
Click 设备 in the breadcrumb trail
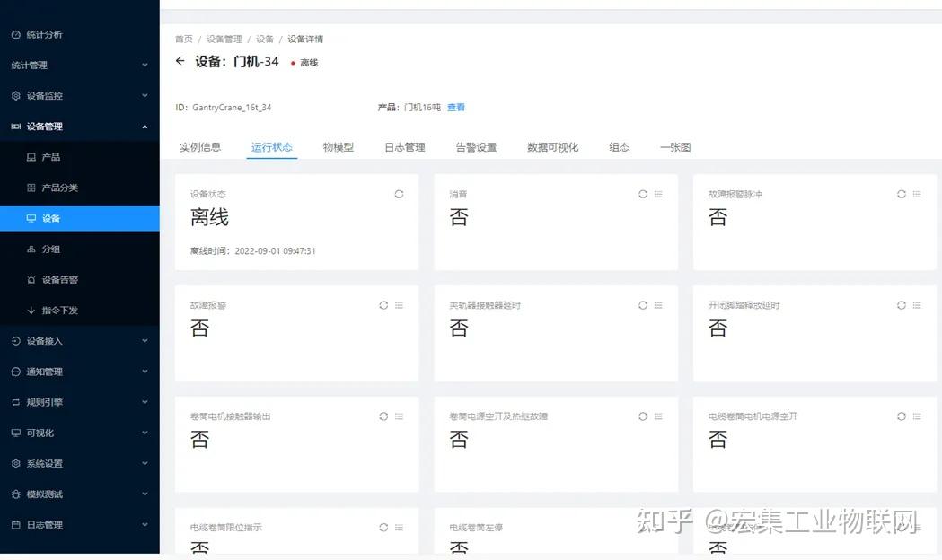pos(264,39)
